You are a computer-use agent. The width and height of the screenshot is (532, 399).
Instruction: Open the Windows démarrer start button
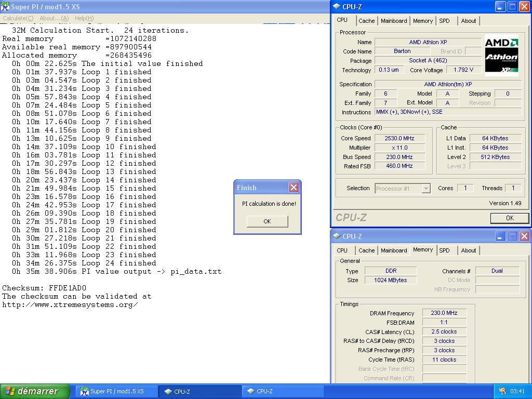coord(35,391)
